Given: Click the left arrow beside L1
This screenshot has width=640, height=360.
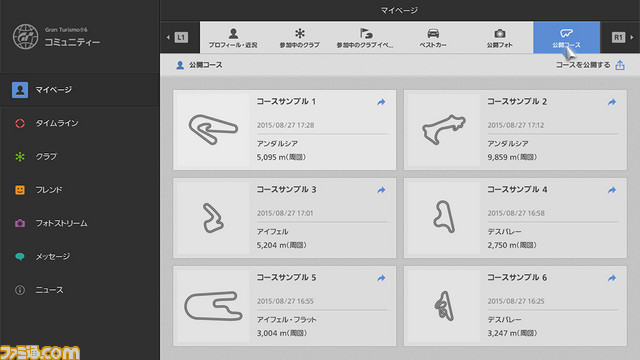Looking at the screenshot, I should pos(168,38).
